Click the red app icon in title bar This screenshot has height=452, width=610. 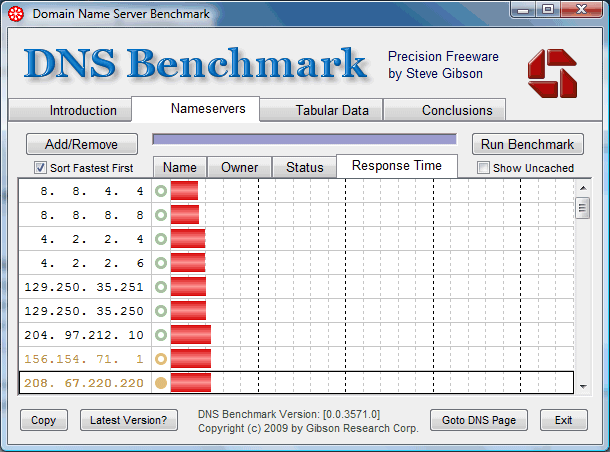pos(16,14)
